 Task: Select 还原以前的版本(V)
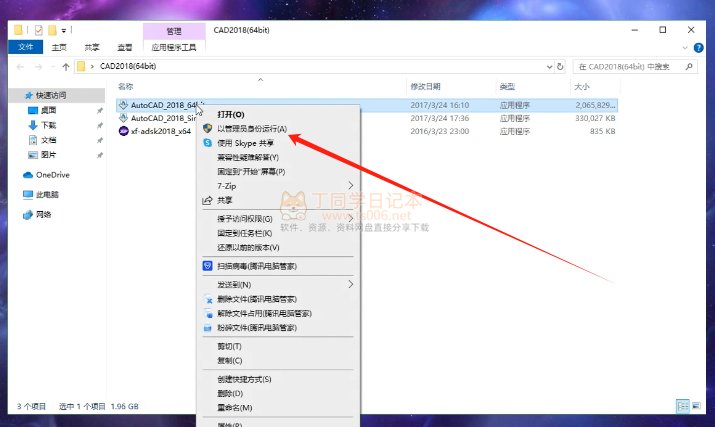pyautogui.click(x=249, y=247)
